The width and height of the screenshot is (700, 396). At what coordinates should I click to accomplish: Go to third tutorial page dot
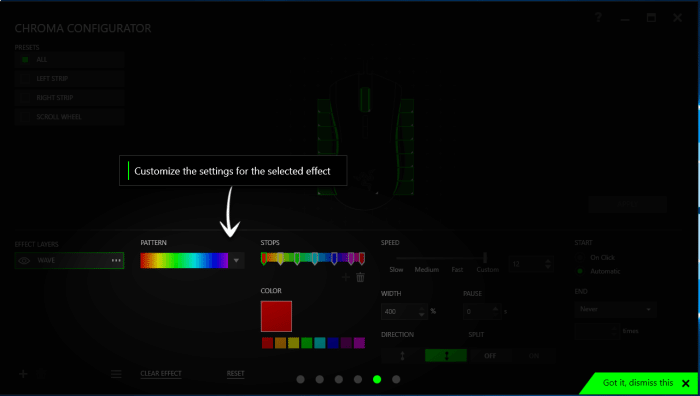coord(339,379)
